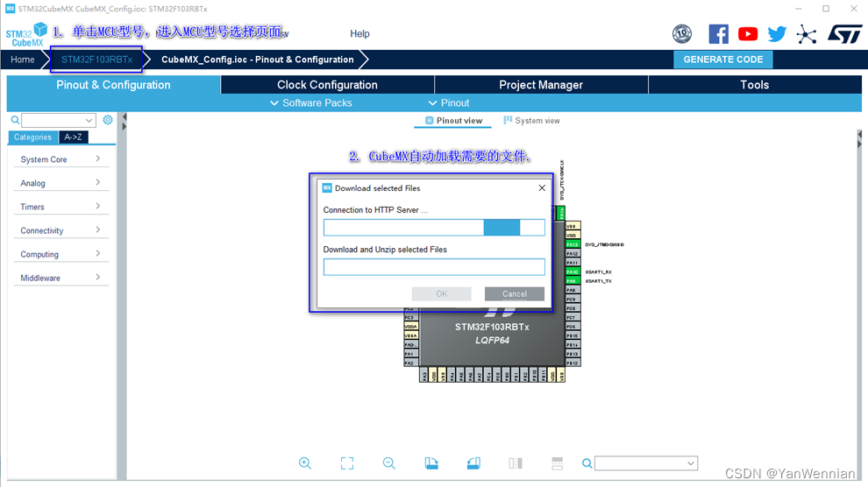Close the Download selected Files dialog
This screenshot has height=487, width=868.
click(542, 188)
